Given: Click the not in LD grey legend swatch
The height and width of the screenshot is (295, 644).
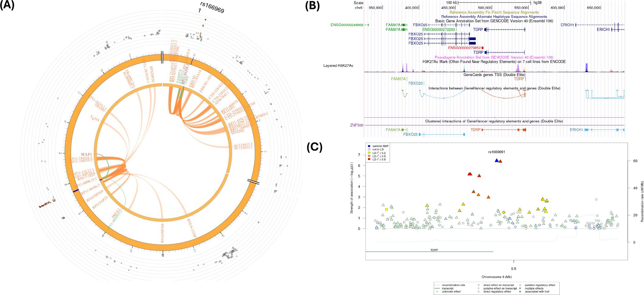Looking at the screenshot, I should point(369,149).
